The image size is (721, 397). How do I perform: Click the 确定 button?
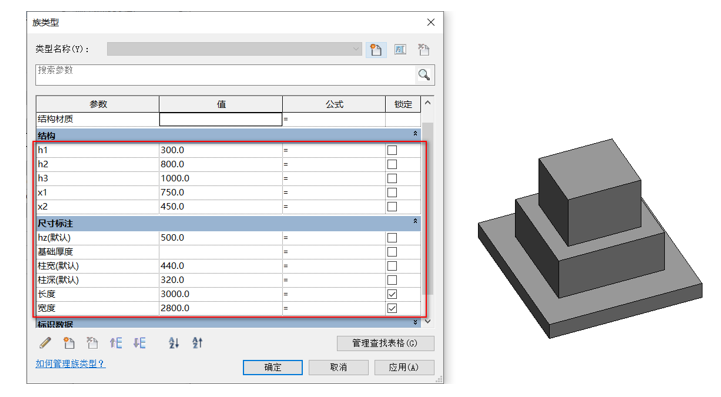(273, 367)
